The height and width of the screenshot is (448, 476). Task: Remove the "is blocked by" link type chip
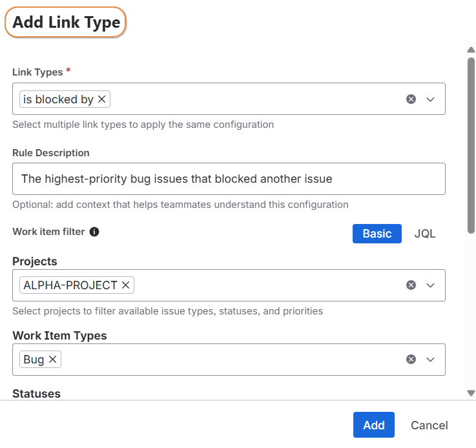coord(101,99)
